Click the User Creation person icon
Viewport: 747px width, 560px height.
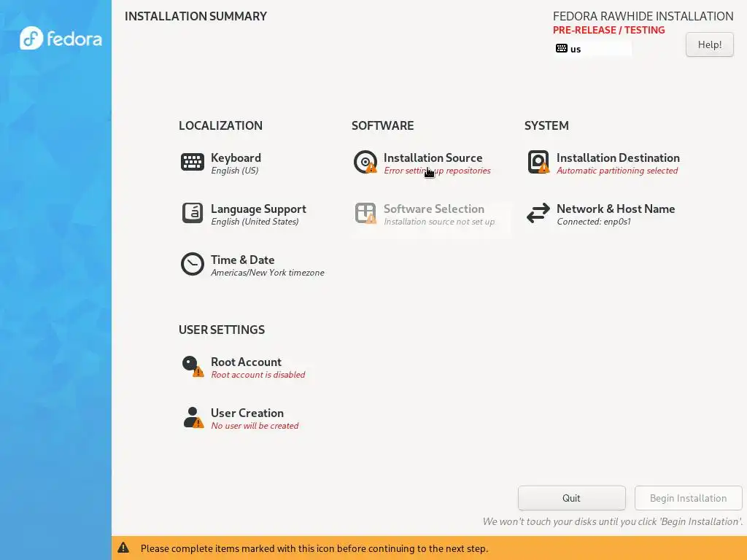pos(193,417)
